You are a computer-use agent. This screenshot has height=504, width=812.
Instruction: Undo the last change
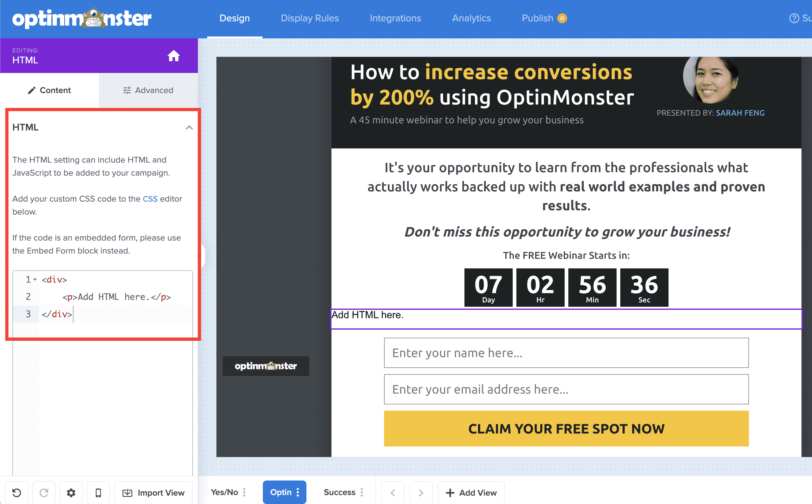(x=17, y=492)
